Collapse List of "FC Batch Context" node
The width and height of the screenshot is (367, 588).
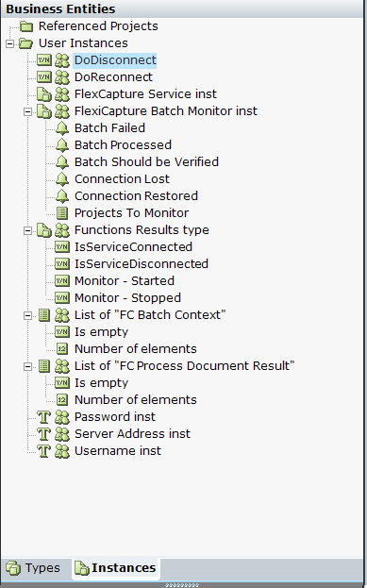click(27, 315)
